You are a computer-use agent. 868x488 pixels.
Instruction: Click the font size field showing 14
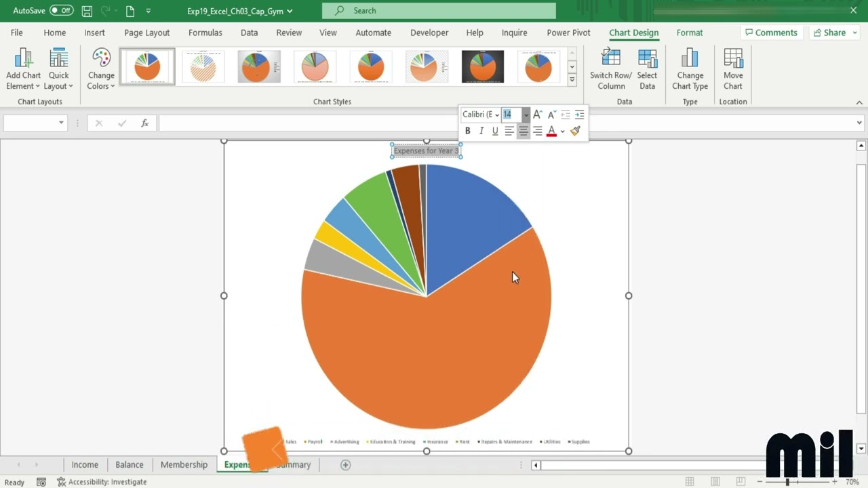511,115
